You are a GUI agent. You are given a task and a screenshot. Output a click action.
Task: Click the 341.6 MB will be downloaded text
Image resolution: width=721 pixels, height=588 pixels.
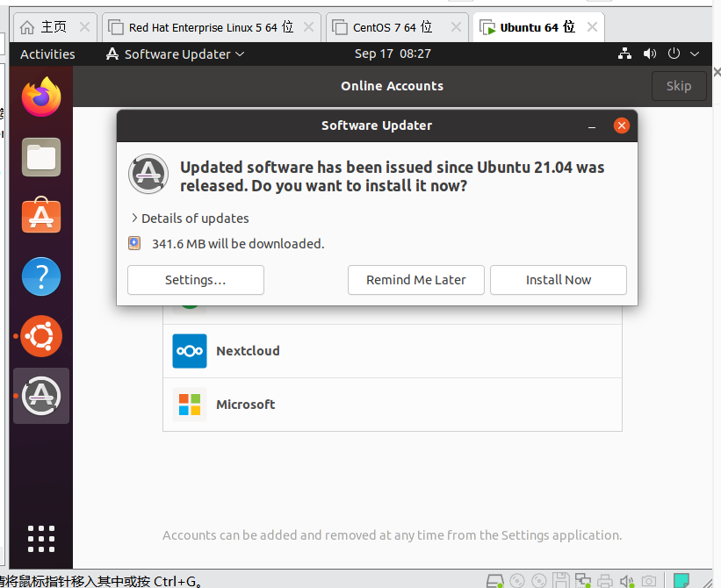pos(238,243)
